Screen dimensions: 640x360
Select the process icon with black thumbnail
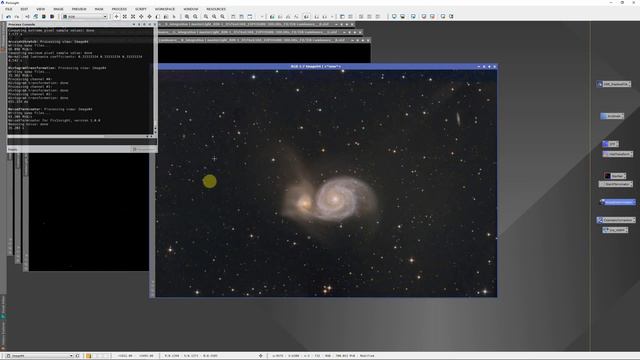(615, 176)
